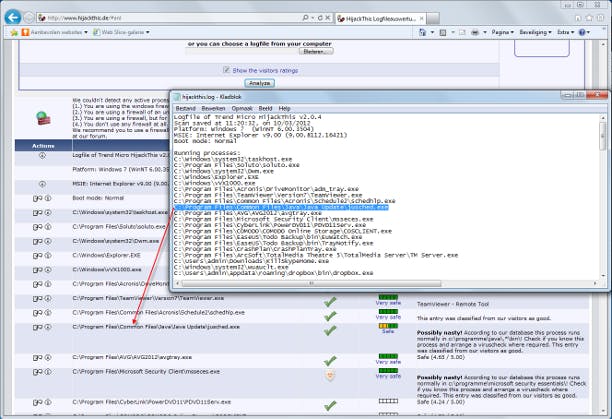Image resolution: width=612 pixels, height=419 pixels.
Task: Open the Bestand menu in Kladblok
Action: tap(185, 108)
